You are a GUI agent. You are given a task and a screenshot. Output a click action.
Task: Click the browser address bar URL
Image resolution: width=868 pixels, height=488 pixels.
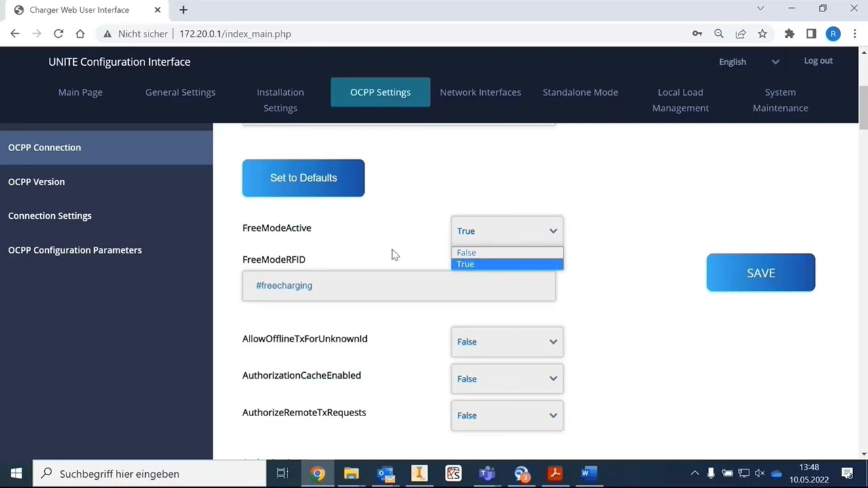pyautogui.click(x=235, y=34)
